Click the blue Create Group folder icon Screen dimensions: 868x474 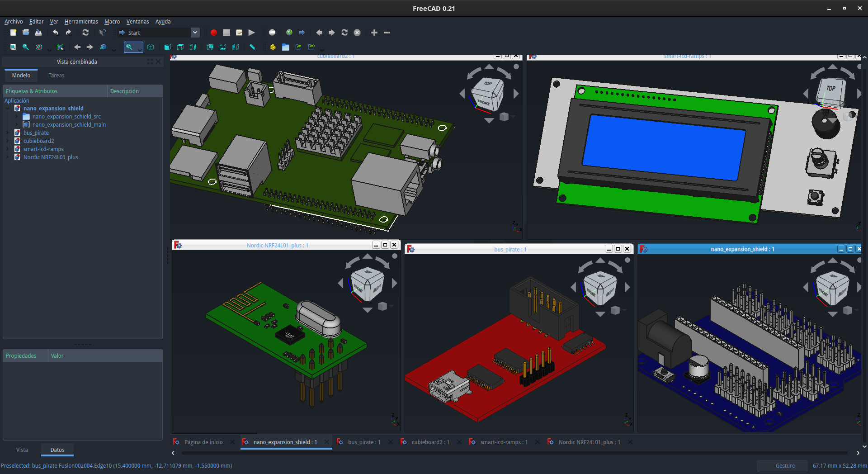pos(286,47)
